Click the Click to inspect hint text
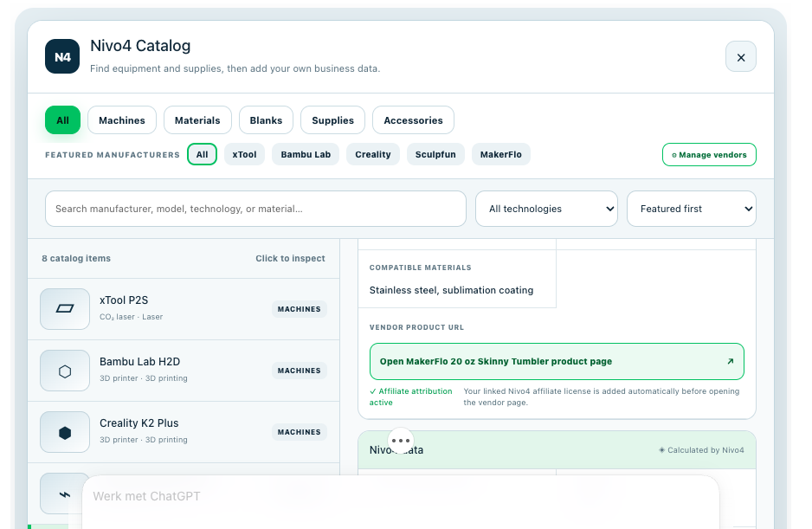 [290, 258]
